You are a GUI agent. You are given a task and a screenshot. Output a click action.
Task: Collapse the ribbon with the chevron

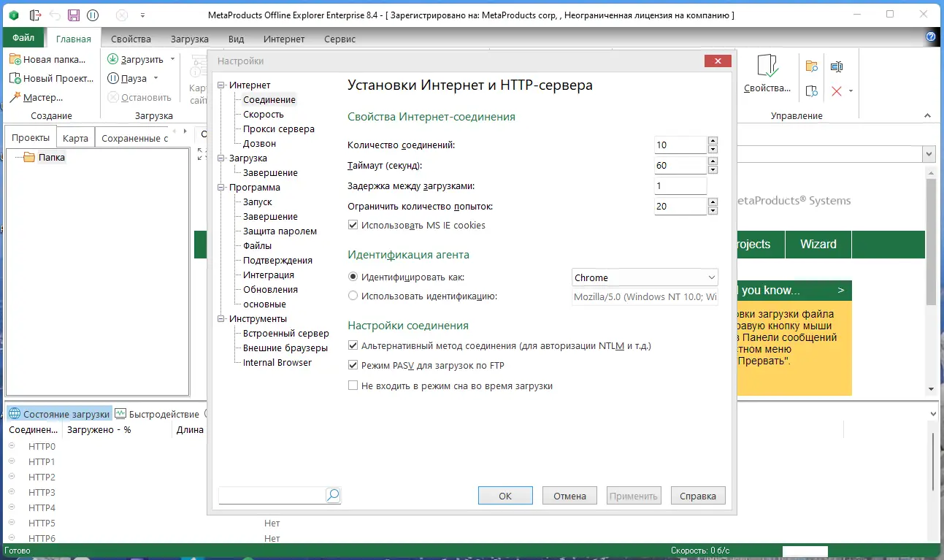pos(928,115)
